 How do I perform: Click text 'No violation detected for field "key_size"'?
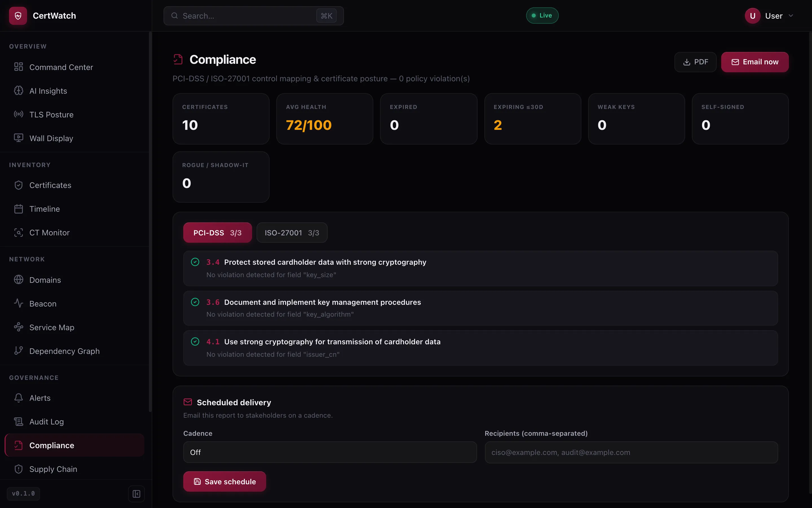pos(271,275)
